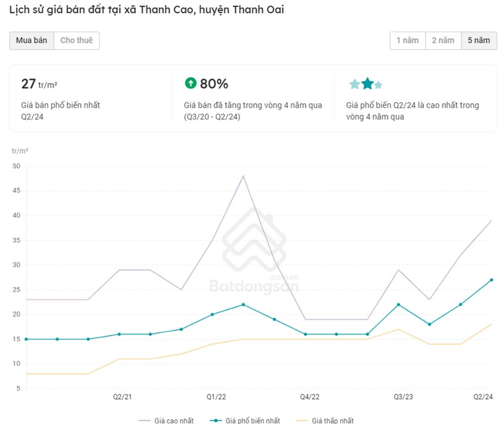Click the 'Q1/22' x-axis label
The image size is (504, 445).
point(216,397)
